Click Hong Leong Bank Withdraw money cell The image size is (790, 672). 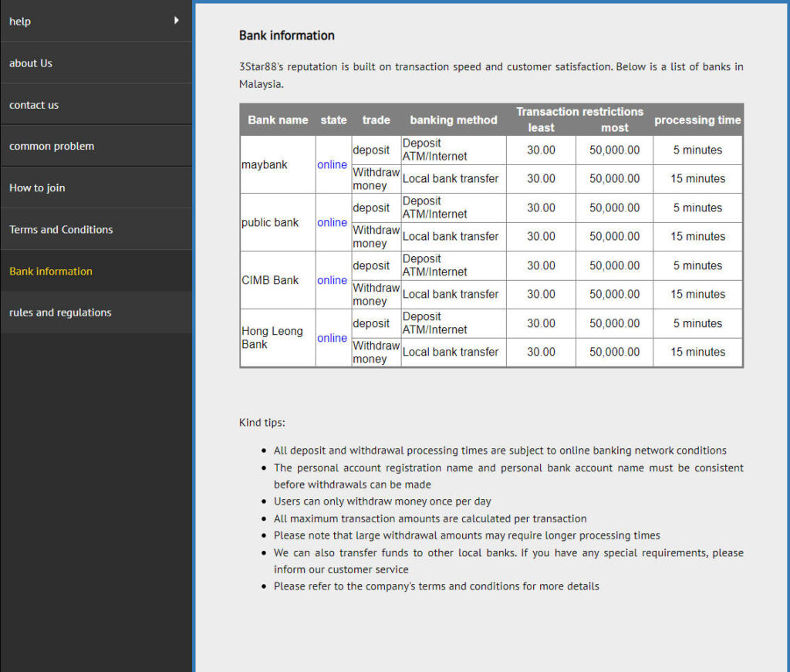(376, 352)
